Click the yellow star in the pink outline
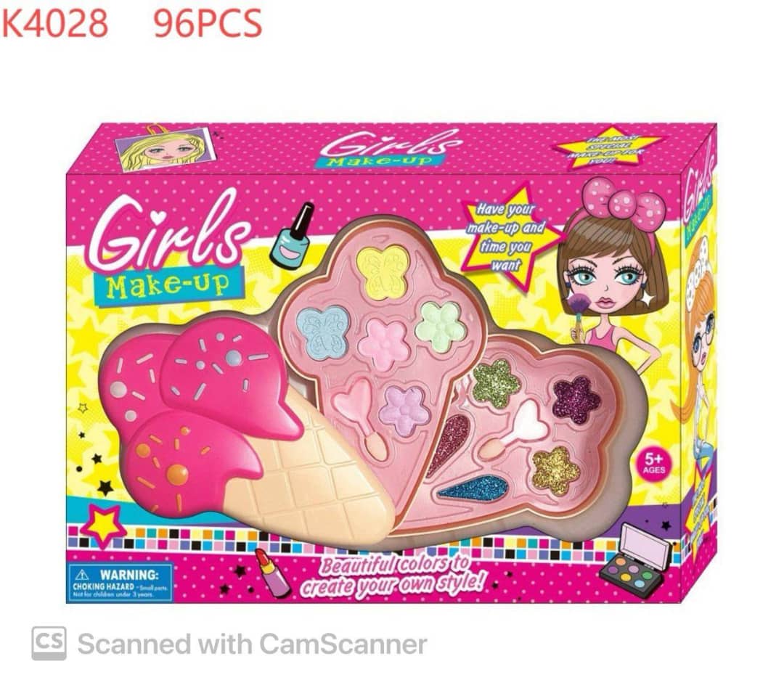This screenshot has width=784, height=688. (102, 525)
